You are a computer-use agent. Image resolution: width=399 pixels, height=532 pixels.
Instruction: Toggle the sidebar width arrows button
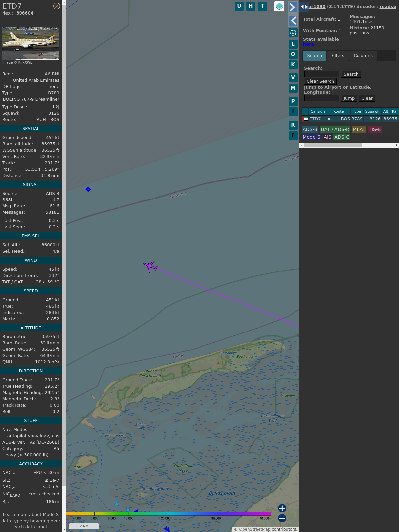(304, 7)
